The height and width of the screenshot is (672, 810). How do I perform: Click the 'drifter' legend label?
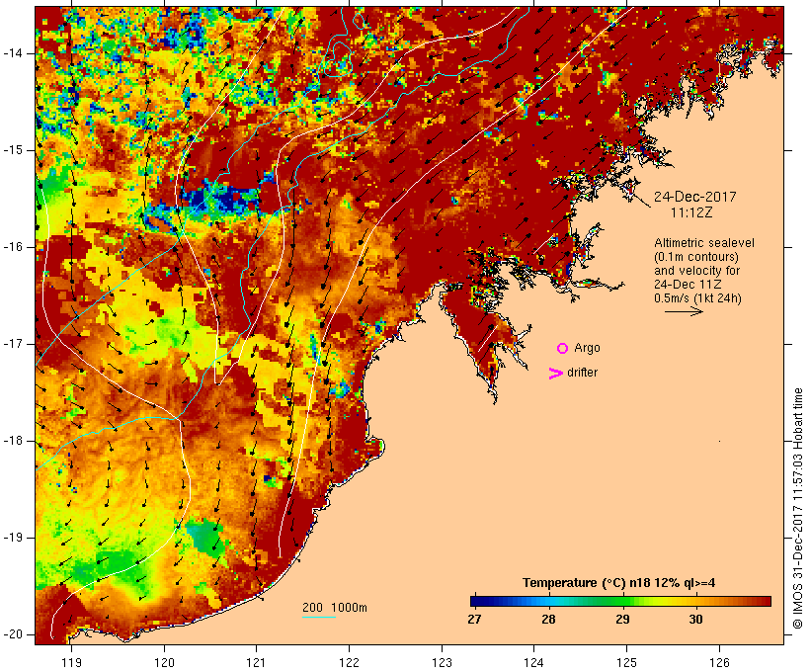(582, 373)
